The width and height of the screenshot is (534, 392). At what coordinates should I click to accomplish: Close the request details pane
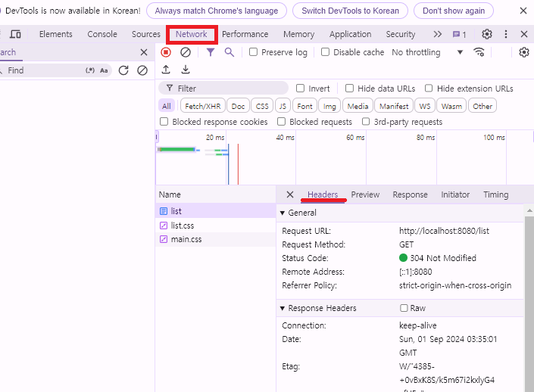point(290,194)
